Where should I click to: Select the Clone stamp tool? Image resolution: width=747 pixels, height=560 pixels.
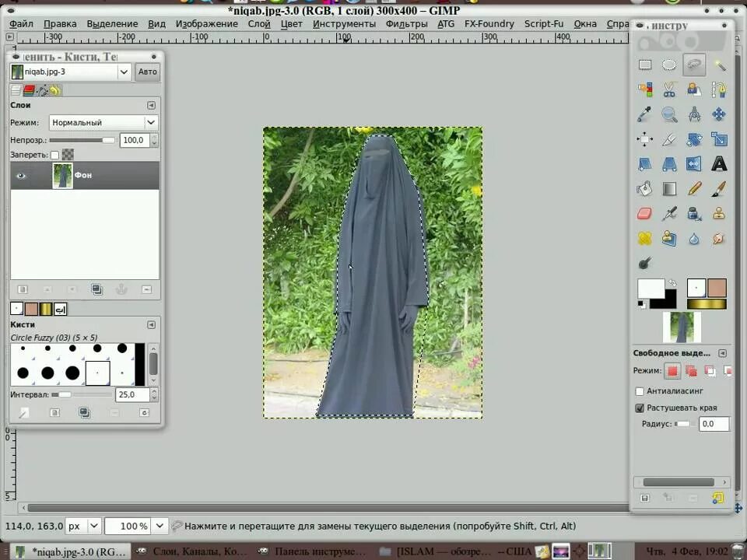[719, 213]
